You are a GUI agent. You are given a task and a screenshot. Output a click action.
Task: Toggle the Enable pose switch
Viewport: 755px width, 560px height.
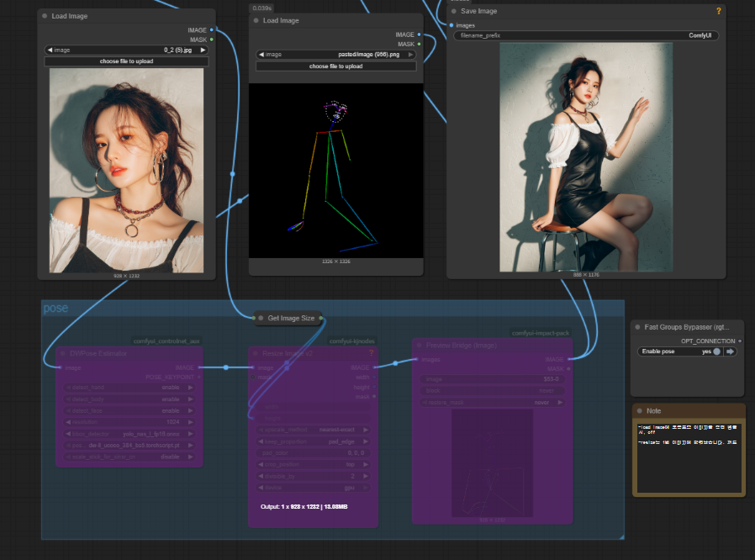tap(716, 351)
